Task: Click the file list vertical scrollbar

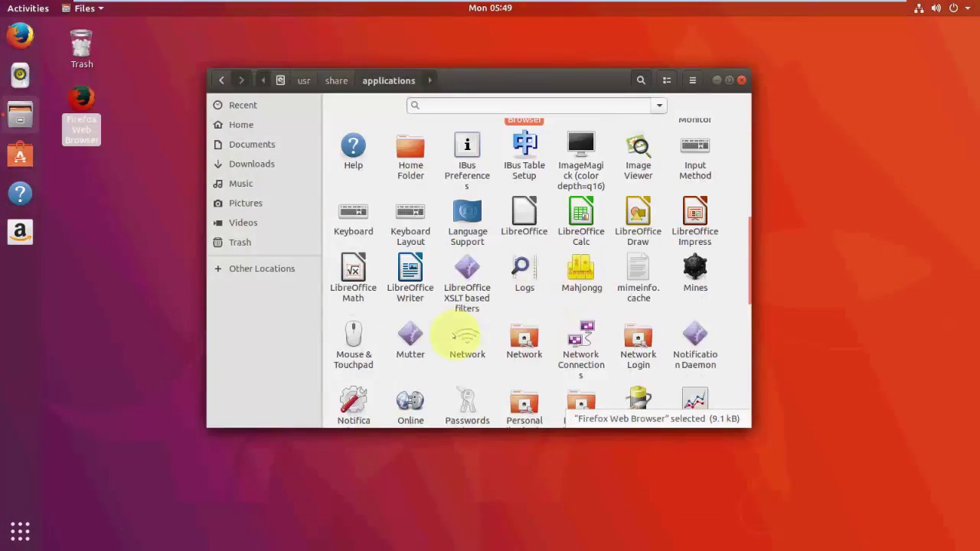Action: [749, 260]
